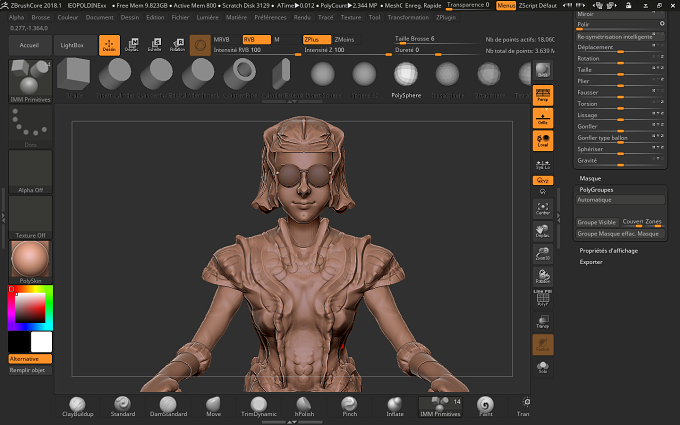Image resolution: width=680 pixels, height=425 pixels.
Task: Activate the Rotation transform tool
Action: [x=177, y=45]
